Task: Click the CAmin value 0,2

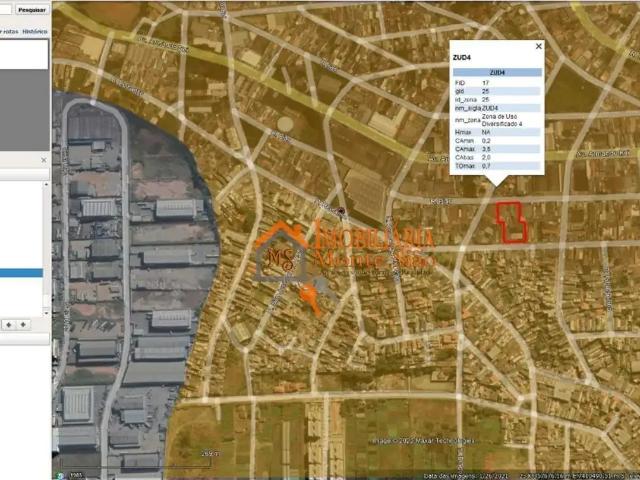Action: click(x=486, y=141)
